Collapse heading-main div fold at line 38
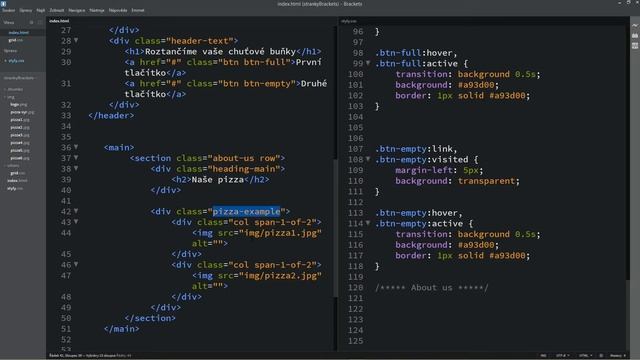The height and width of the screenshot is (360, 640). (76, 168)
